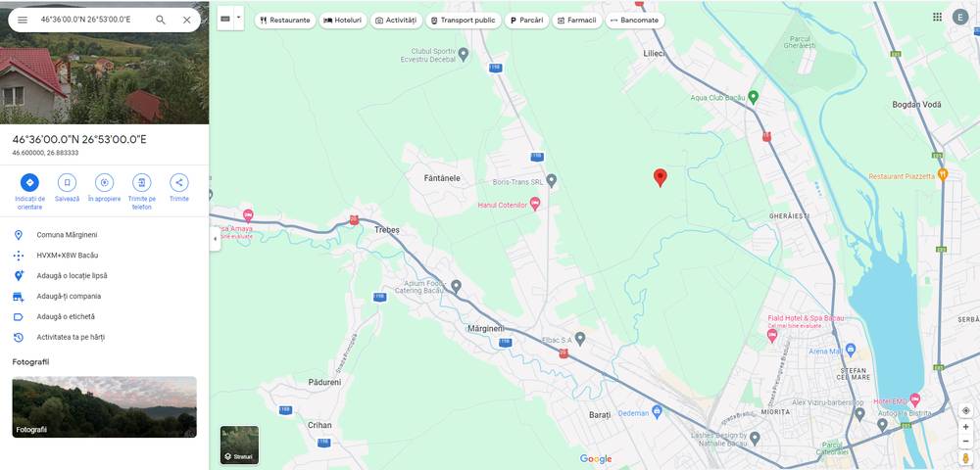Image resolution: width=980 pixels, height=470 pixels.
Task: Select the Hoteluri filter chip
Action: click(x=342, y=20)
